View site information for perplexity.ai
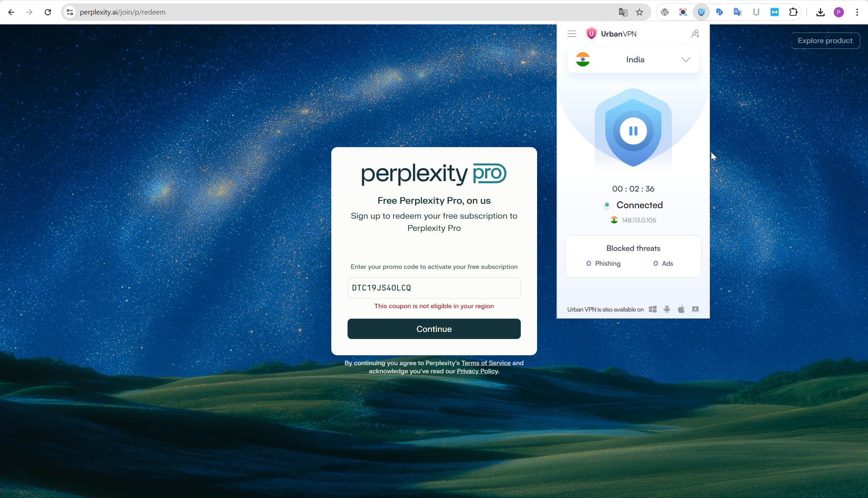This screenshot has width=868, height=498. coord(70,12)
